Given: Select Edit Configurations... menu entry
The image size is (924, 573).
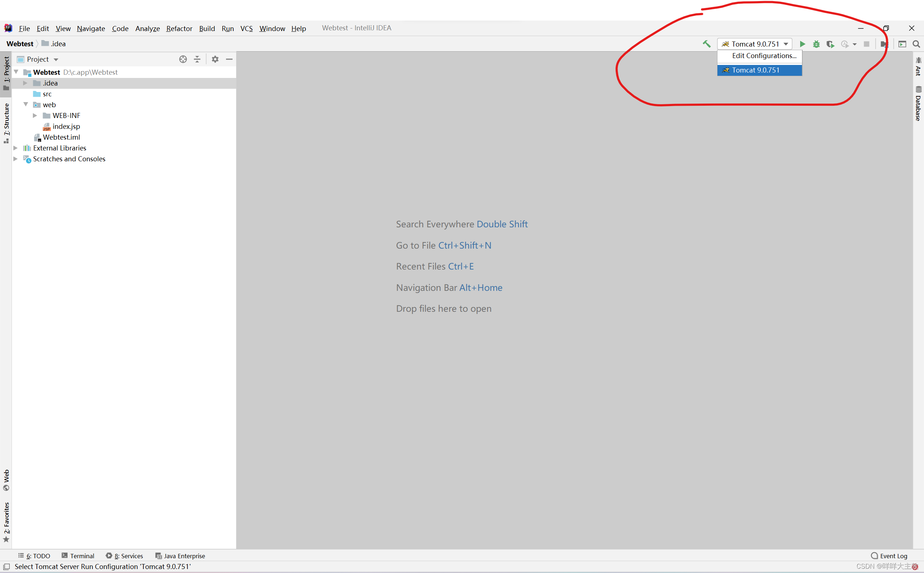Looking at the screenshot, I should pos(764,56).
